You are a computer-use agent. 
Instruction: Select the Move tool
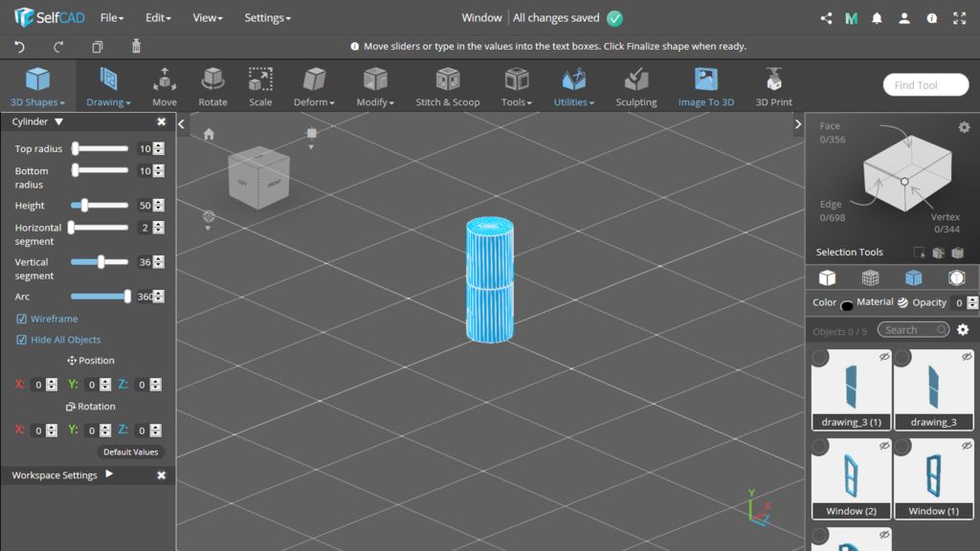pyautogui.click(x=165, y=86)
